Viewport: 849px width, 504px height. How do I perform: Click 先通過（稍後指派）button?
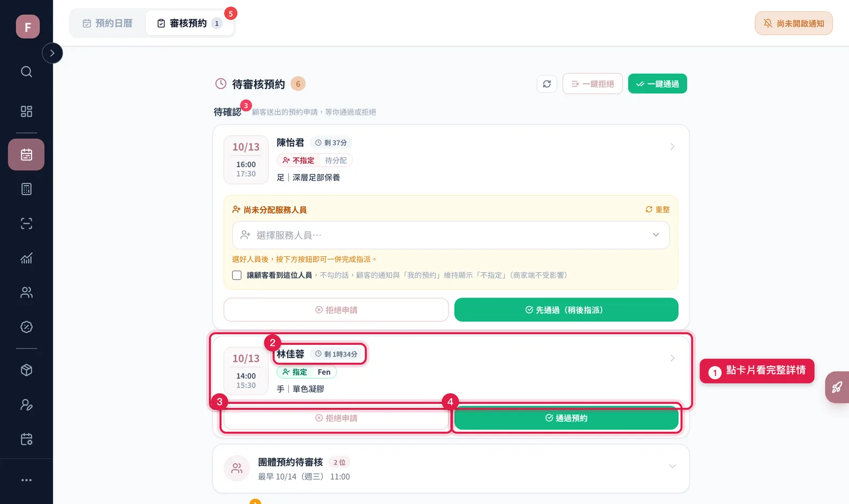[x=566, y=310]
